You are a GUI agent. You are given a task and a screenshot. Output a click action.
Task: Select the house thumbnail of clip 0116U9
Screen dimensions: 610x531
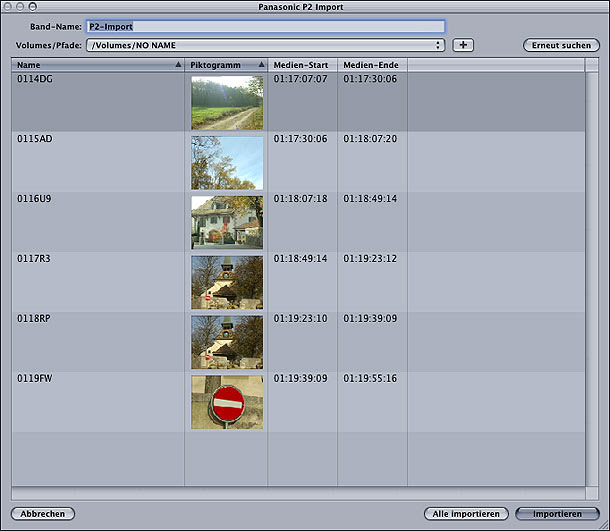point(227,222)
